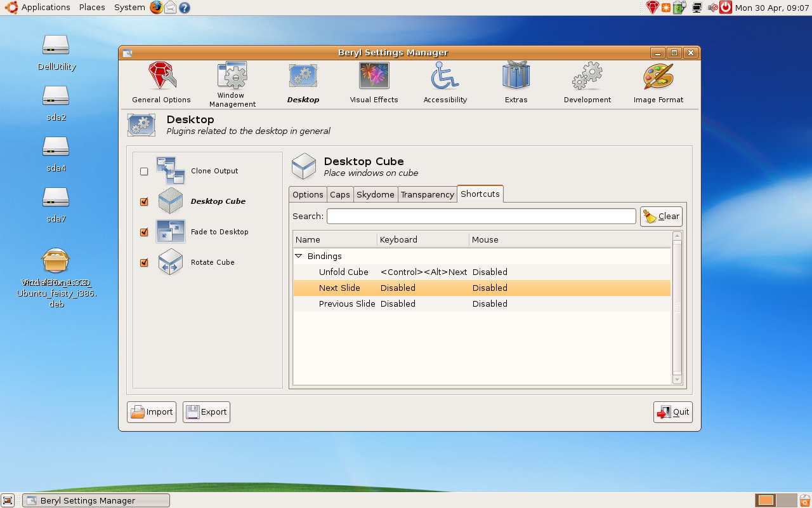Select the Shortcuts tab
This screenshot has width=812, height=508.
[480, 194]
